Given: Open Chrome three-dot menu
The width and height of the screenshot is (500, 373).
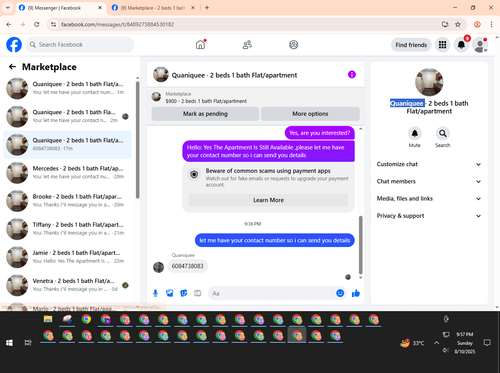Looking at the screenshot, I should pos(491,24).
